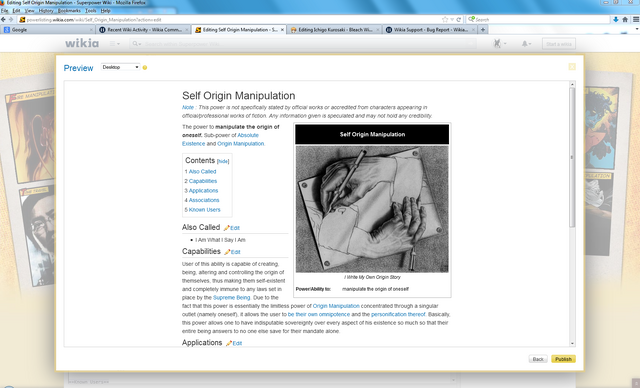Open the View menu
Image resolution: width=640 pixels, height=388 pixels.
(29, 11)
